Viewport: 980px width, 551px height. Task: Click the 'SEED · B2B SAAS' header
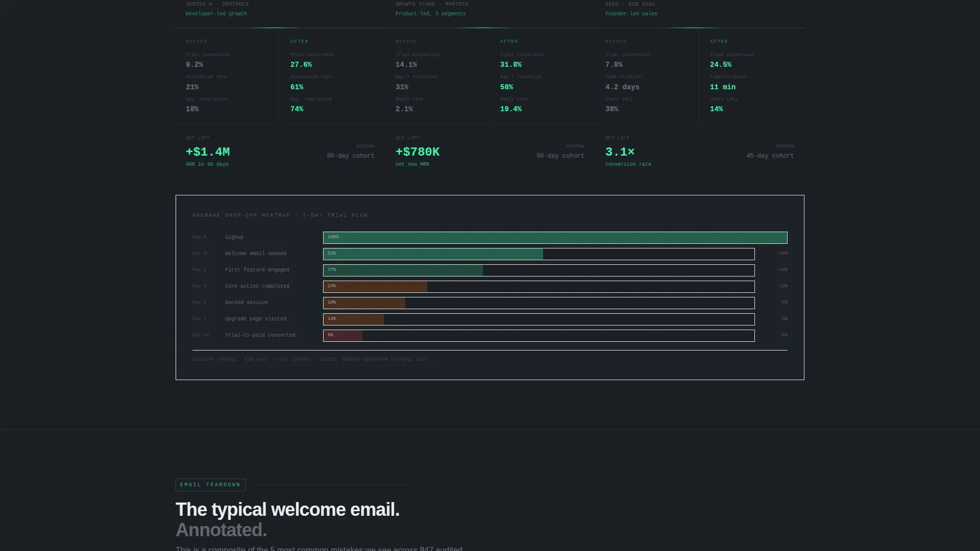coord(630,4)
